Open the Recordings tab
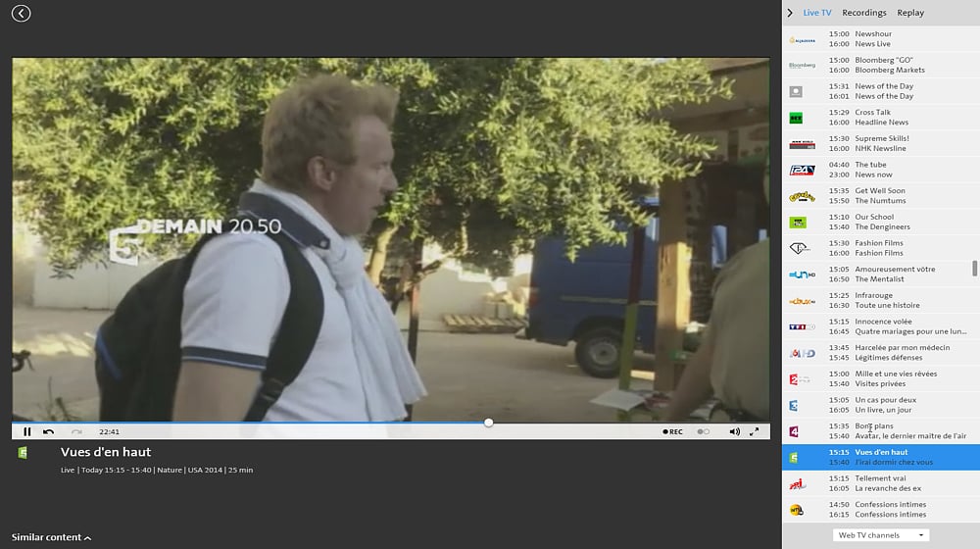The height and width of the screenshot is (549, 980). (863, 13)
